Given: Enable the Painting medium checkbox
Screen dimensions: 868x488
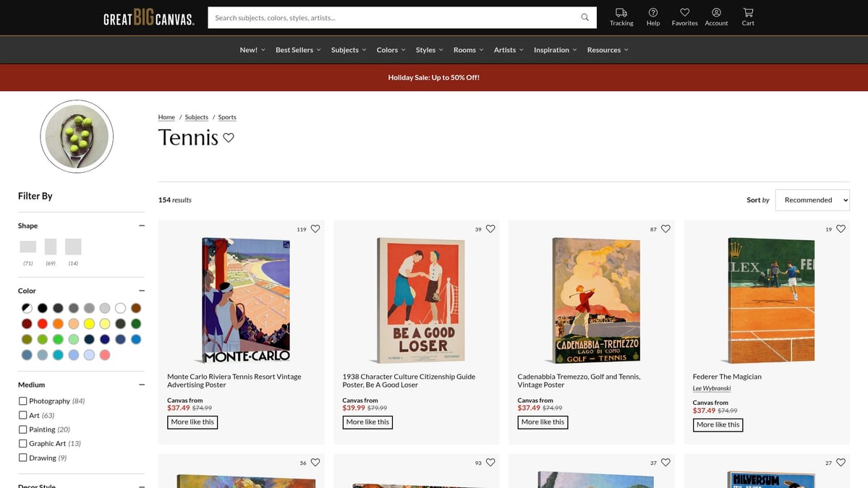Looking at the screenshot, I should pyautogui.click(x=23, y=429).
